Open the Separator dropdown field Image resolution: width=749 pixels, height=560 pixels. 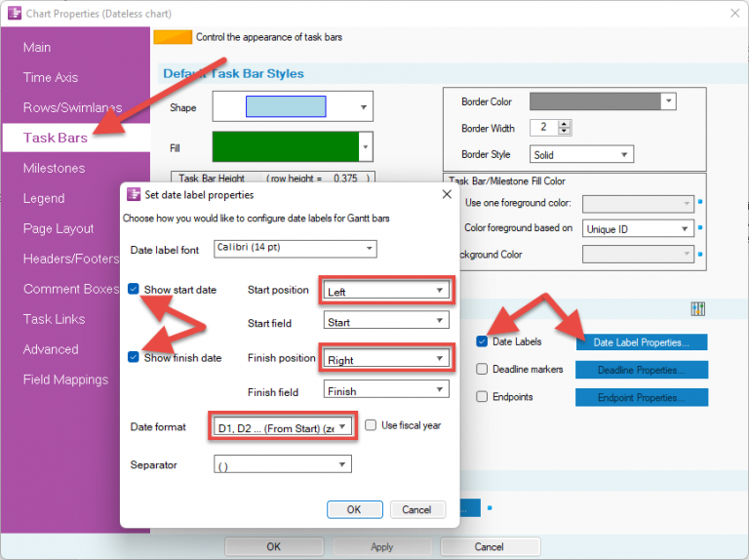[x=282, y=465]
